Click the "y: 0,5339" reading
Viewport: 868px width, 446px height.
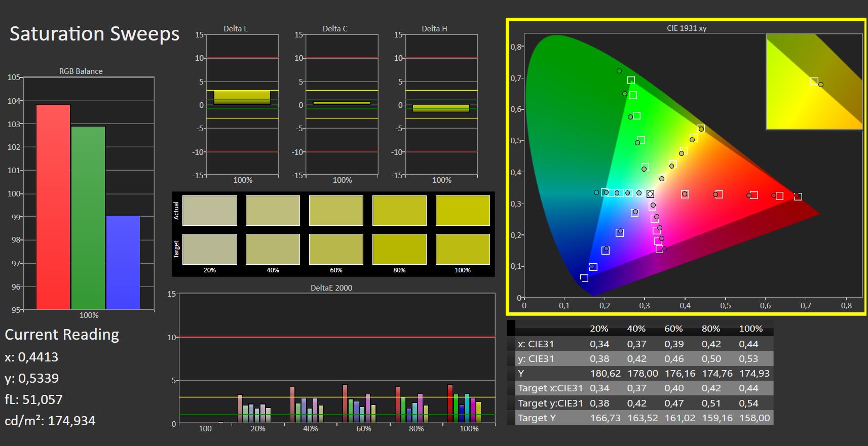click(x=31, y=378)
